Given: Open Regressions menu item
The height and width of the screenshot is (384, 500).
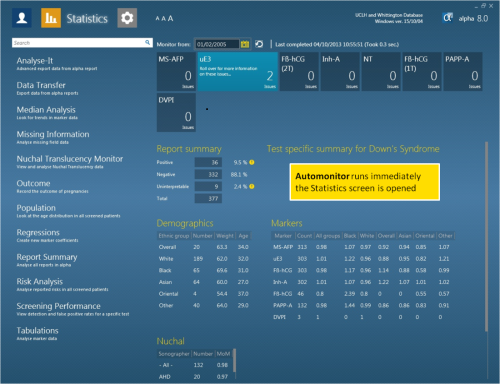Looking at the screenshot, I should click(47, 236).
